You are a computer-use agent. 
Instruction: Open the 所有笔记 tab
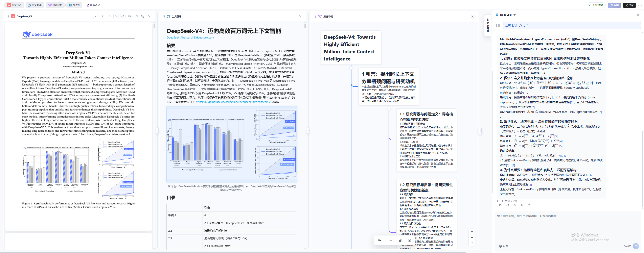point(93,5)
